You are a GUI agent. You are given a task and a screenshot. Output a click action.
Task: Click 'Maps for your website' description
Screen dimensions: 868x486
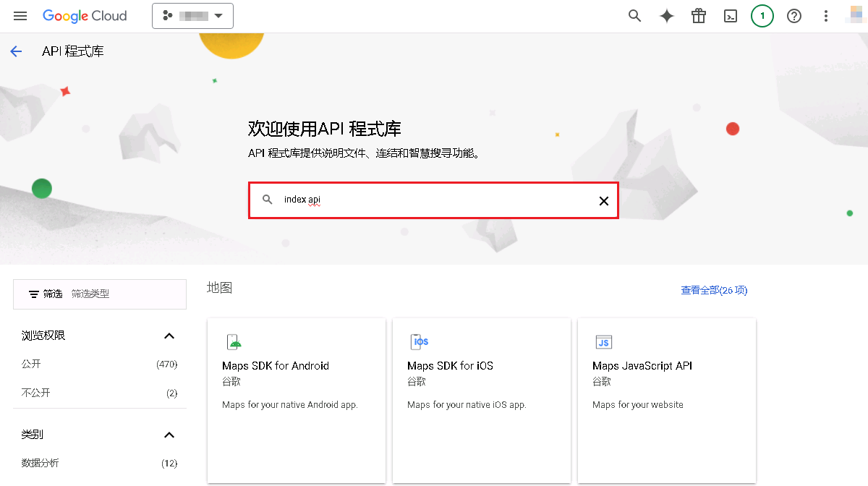[638, 405]
